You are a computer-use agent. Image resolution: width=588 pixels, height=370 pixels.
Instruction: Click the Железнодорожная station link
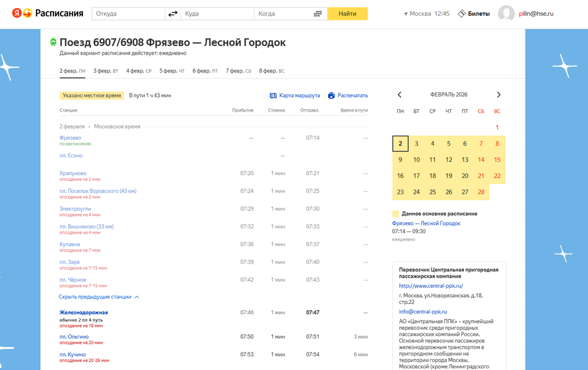click(83, 312)
